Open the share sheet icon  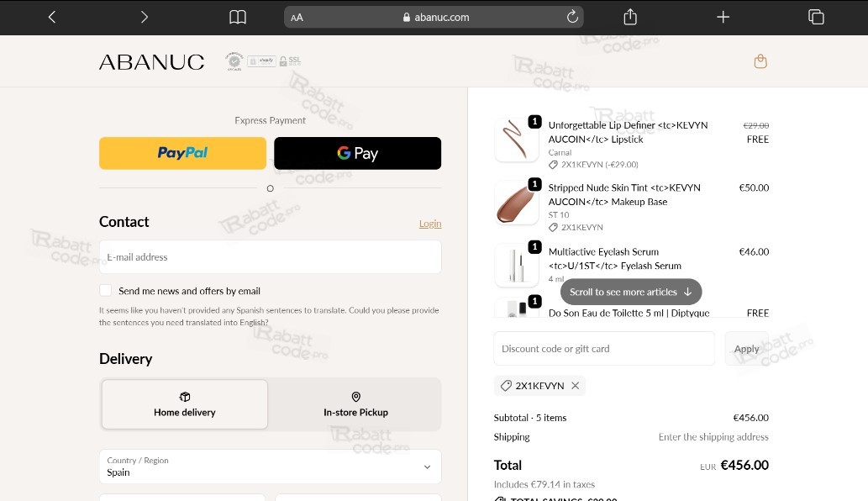pyautogui.click(x=630, y=17)
